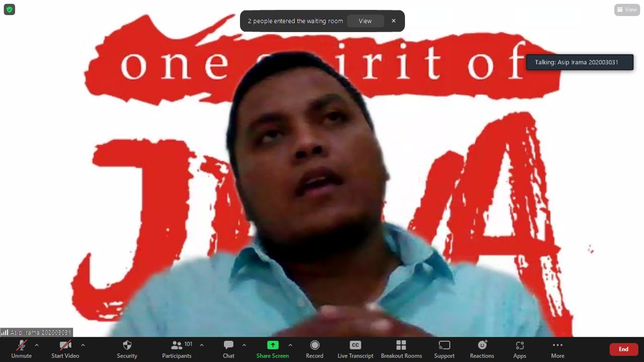Viewport: 644px width, 362px height.
Task: Dismiss the waiting room notification
Action: point(393,21)
